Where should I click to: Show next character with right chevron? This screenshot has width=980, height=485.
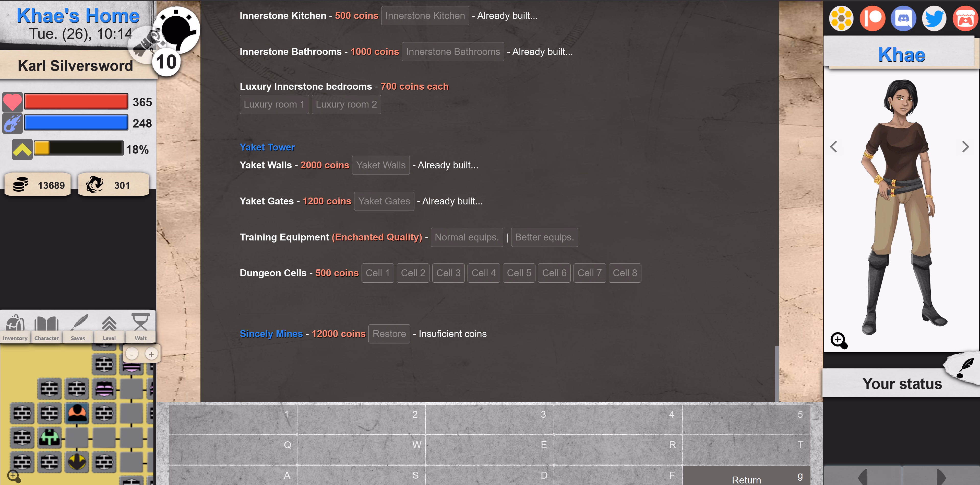(x=965, y=147)
